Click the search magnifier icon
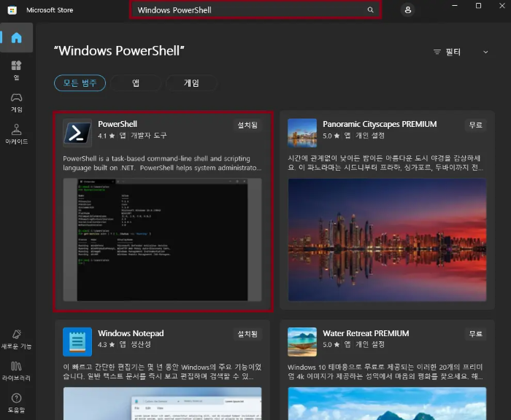Image resolution: width=511 pixels, height=420 pixels. click(370, 10)
